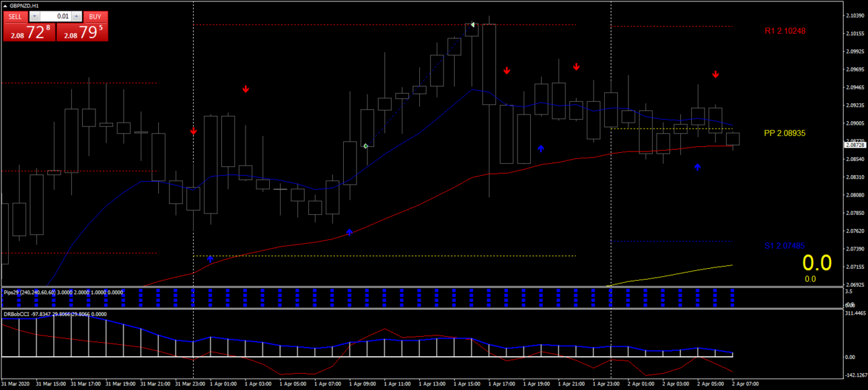The width and height of the screenshot is (868, 390).
Task: Click 2.08080 on the price scale
Action: 857,195
